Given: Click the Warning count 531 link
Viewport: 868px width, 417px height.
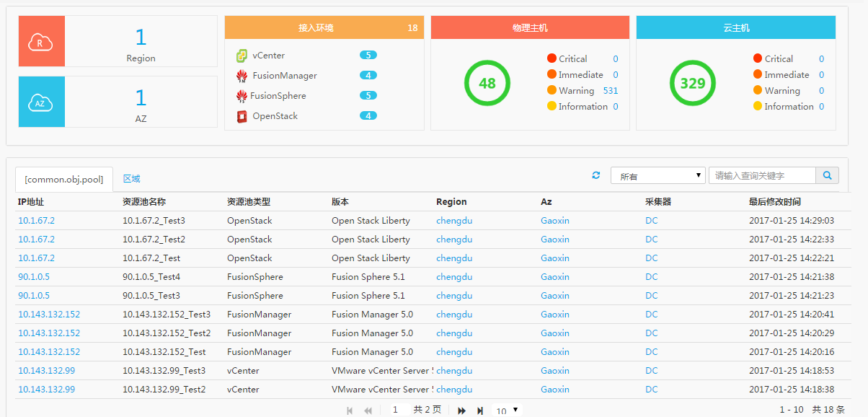Looking at the screenshot, I should (x=610, y=91).
